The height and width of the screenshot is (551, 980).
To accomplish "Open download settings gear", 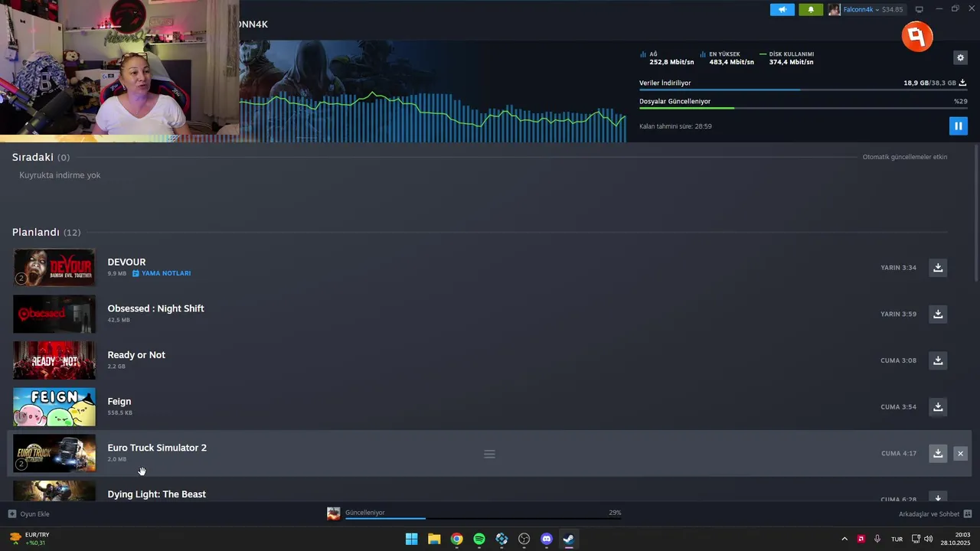I will point(960,57).
